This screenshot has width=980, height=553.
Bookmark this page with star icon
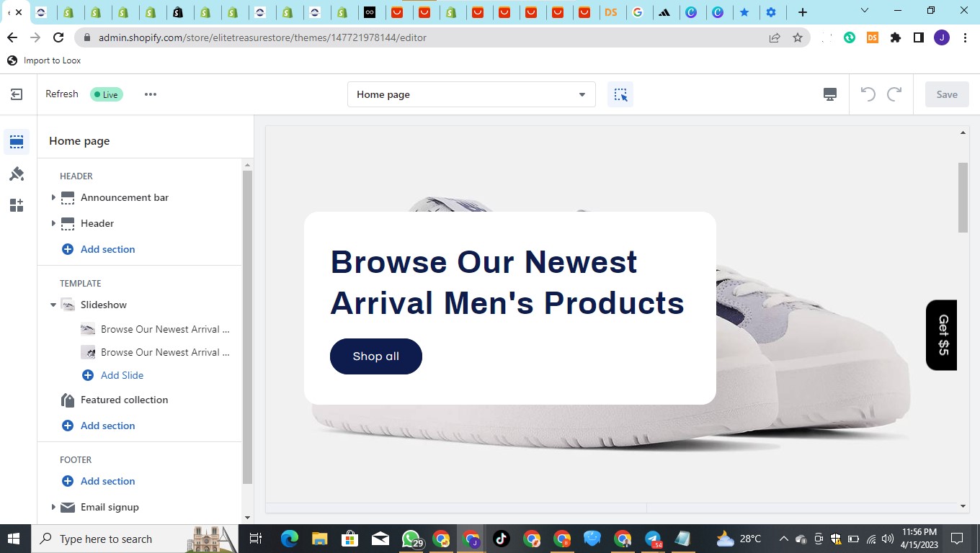798,37
